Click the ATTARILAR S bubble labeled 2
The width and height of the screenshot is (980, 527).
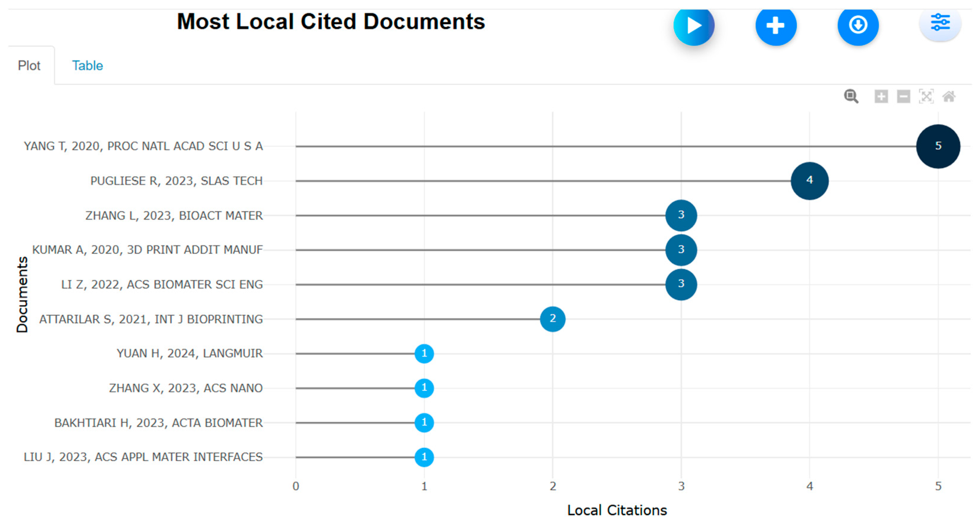(x=552, y=319)
